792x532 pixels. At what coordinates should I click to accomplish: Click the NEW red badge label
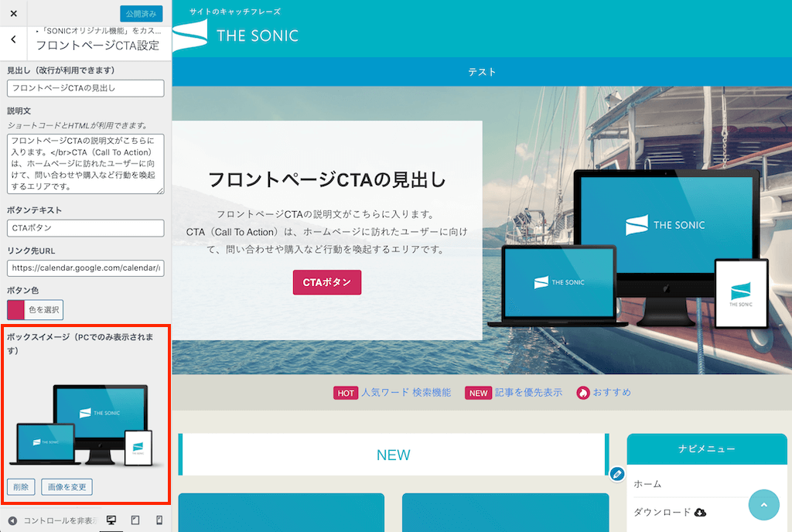point(478,393)
